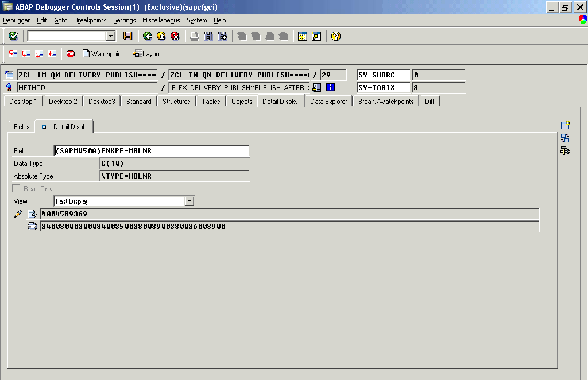
Task: Switch to the Desktop3 tab
Action: pos(102,102)
